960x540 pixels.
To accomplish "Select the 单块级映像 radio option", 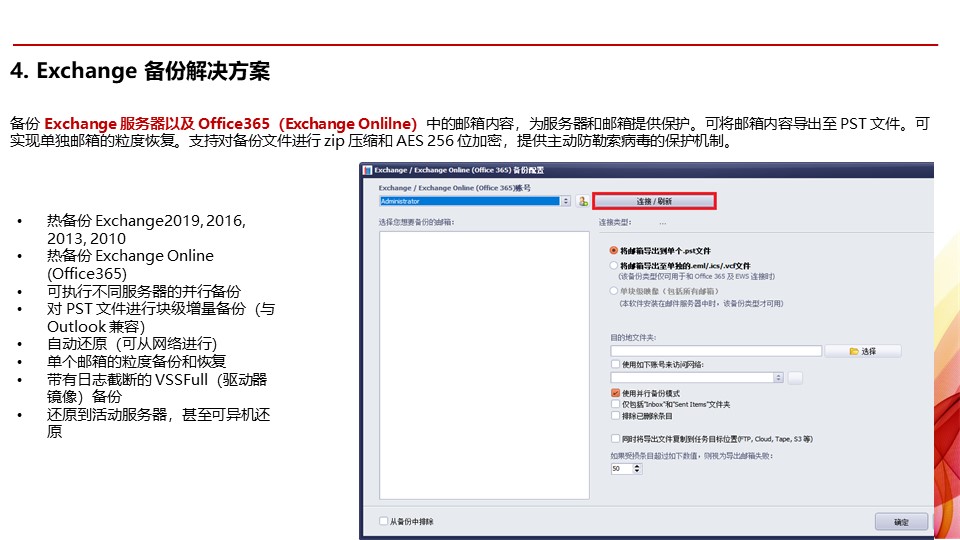I will [x=613, y=291].
